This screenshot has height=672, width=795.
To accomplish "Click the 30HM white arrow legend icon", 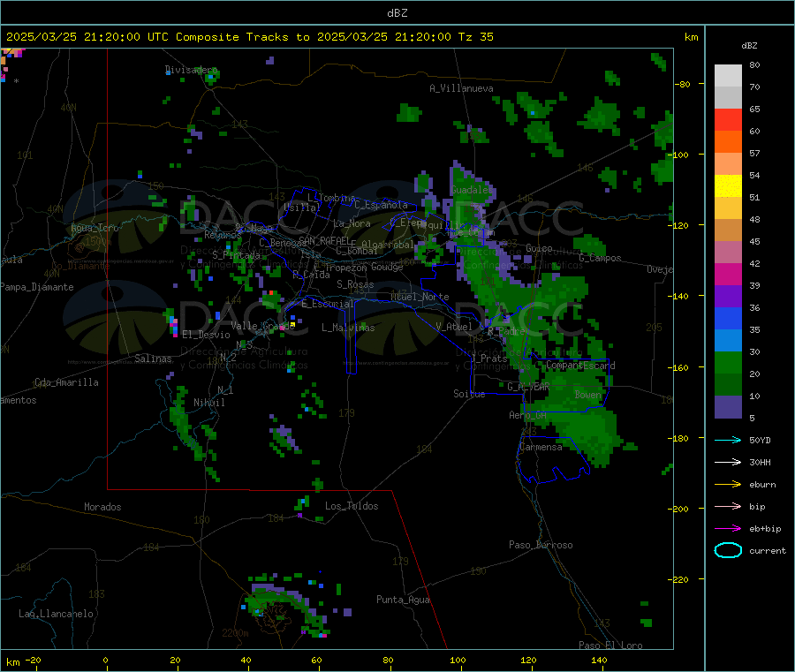I will pyautogui.click(x=728, y=462).
